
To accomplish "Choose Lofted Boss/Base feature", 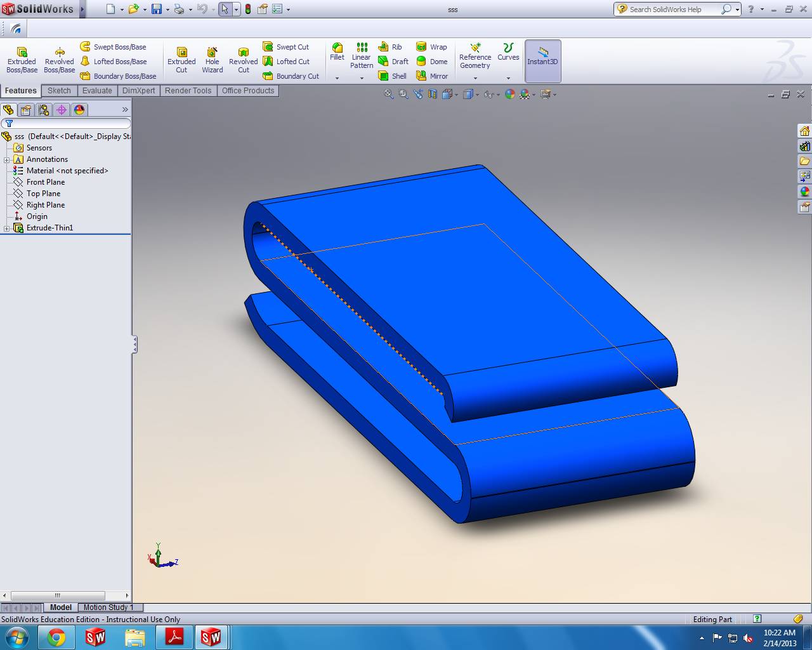I will click(114, 62).
